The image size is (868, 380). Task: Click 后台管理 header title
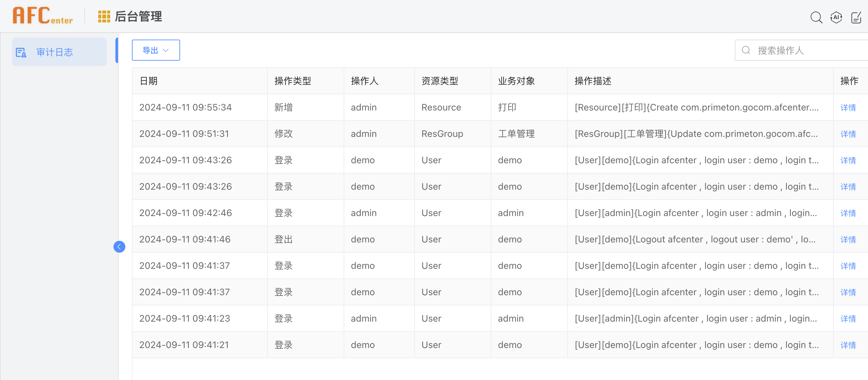click(x=138, y=16)
